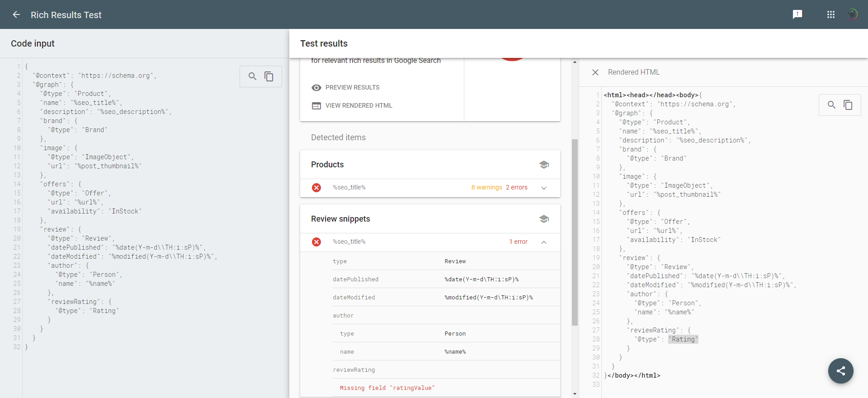Screen dimensions: 868x398
Task: Copy the Code input contents
Action: point(269,76)
